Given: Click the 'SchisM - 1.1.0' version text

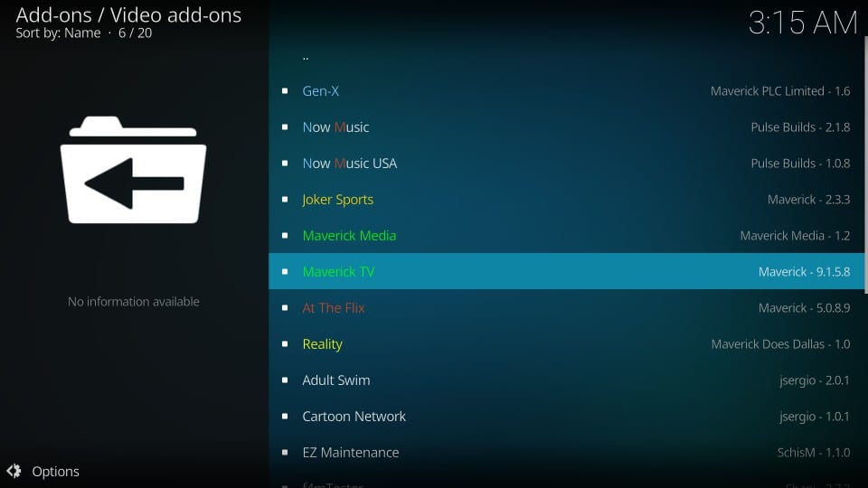Looking at the screenshot, I should (814, 452).
